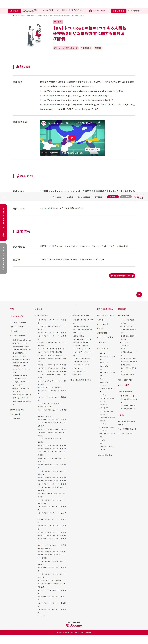148x644 pixels.
Task: Click the gray キャリア採用 pill in sticky header
Action: pyautogui.click(x=126, y=197)
